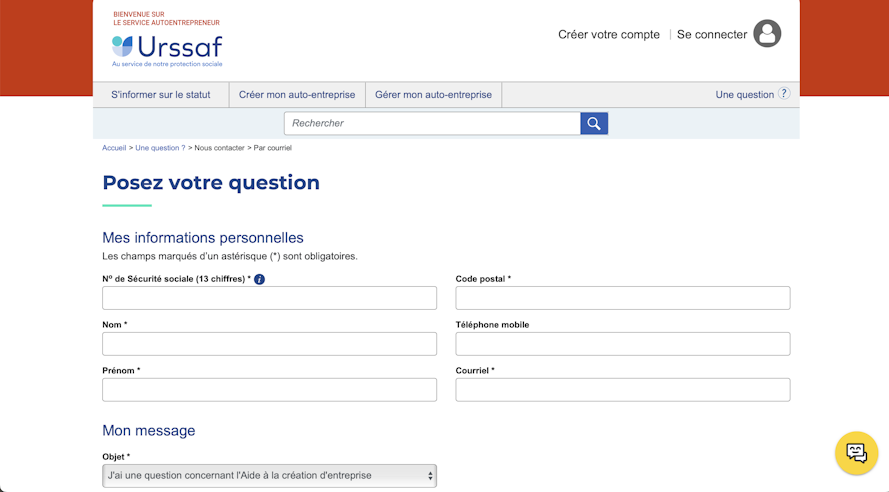
Task: Click the N° de Sécurité sociale field
Action: (x=269, y=298)
